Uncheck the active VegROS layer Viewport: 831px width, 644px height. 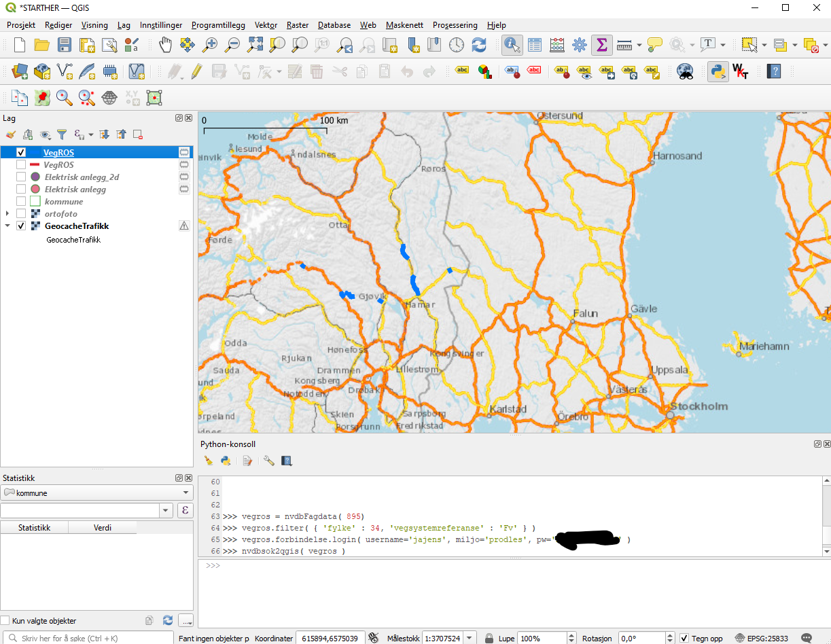pos(21,153)
